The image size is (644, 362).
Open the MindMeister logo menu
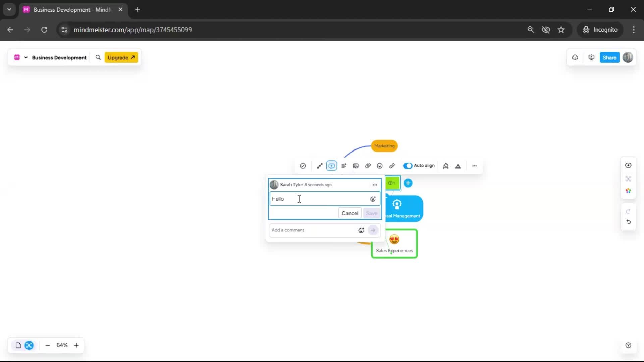coord(17,57)
